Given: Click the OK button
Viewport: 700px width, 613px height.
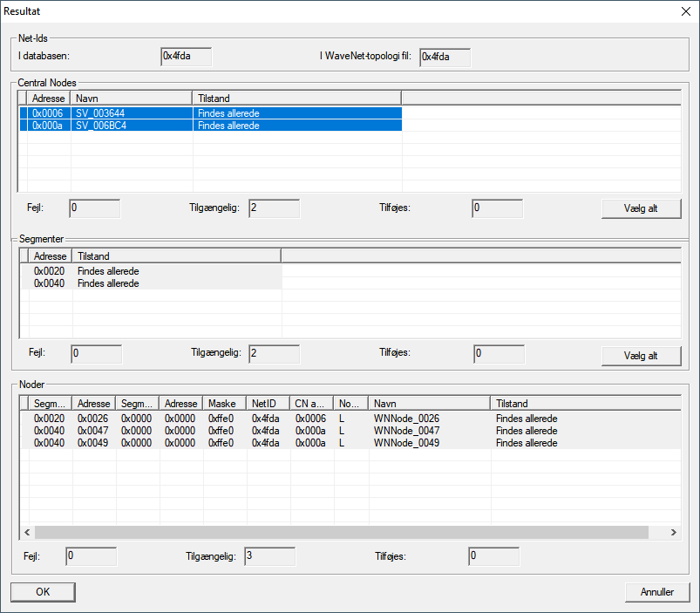Looking at the screenshot, I should click(x=43, y=592).
